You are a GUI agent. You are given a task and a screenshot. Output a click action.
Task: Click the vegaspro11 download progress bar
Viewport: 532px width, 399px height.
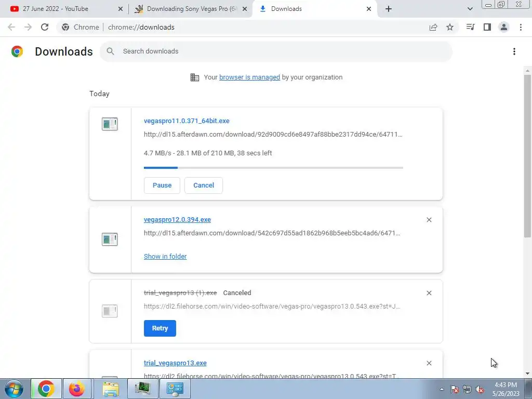pos(273,168)
